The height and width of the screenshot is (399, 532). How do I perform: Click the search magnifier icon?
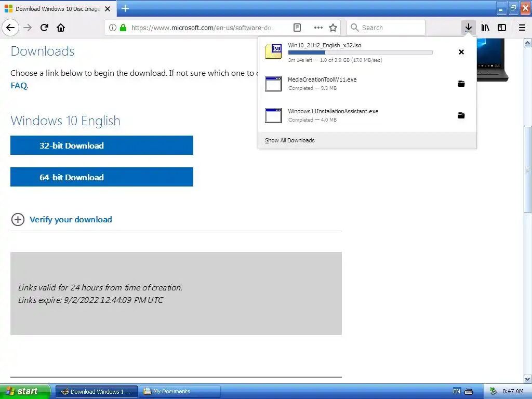354,28
